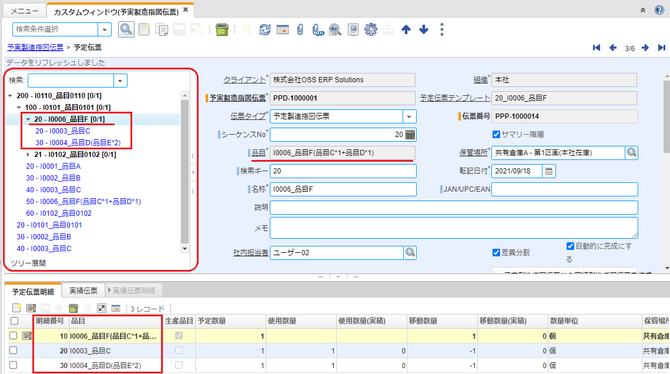This screenshot has height=374, width=670.
Task: Switch to the 実績伝票 tab
Action: (x=83, y=291)
